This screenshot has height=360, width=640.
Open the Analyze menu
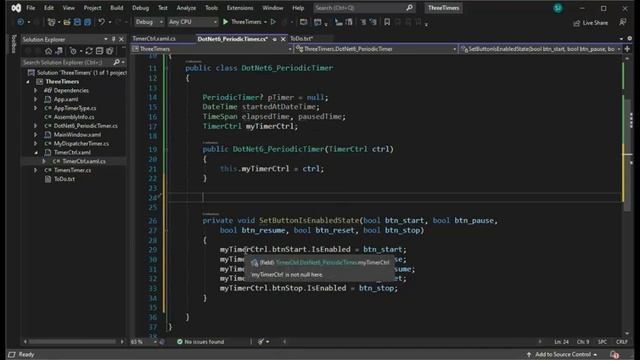tap(186, 8)
